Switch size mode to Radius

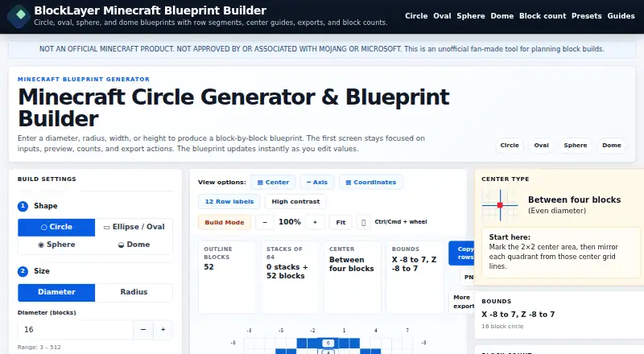coord(134,292)
